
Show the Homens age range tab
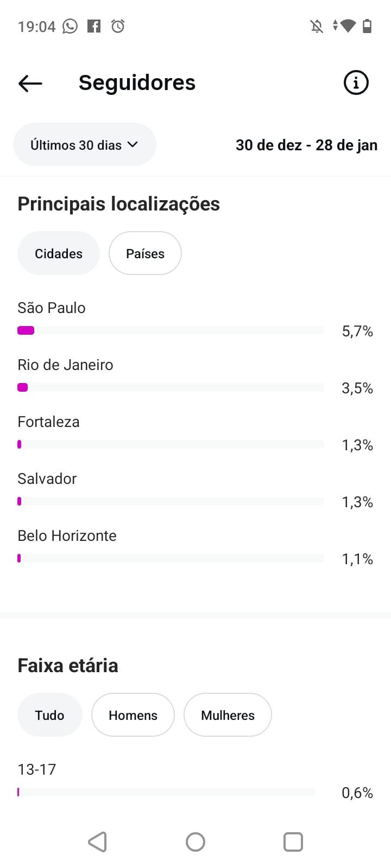[133, 715]
